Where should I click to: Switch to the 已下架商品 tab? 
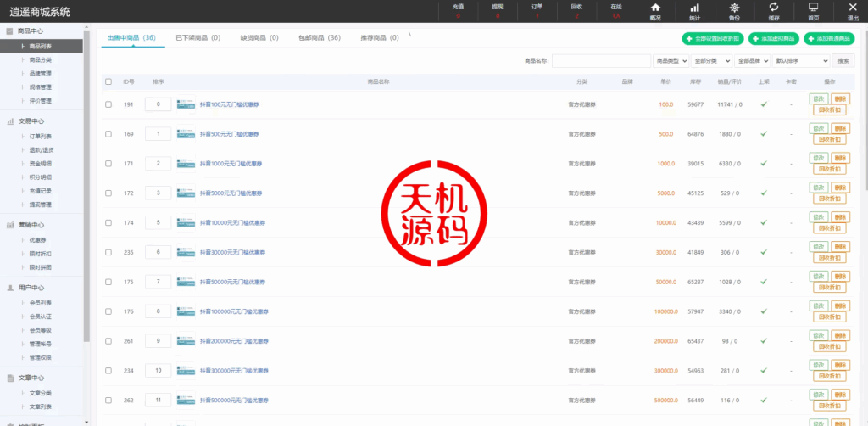click(x=197, y=38)
